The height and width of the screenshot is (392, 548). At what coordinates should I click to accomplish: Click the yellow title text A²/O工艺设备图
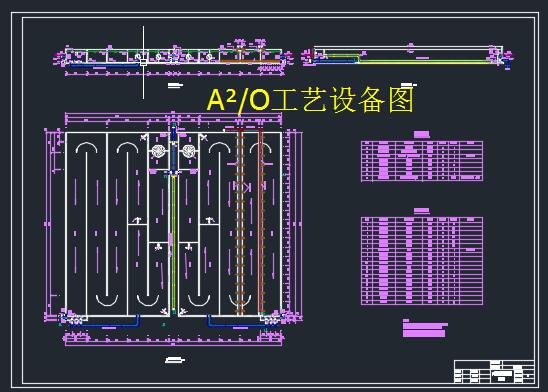[x=310, y=101]
